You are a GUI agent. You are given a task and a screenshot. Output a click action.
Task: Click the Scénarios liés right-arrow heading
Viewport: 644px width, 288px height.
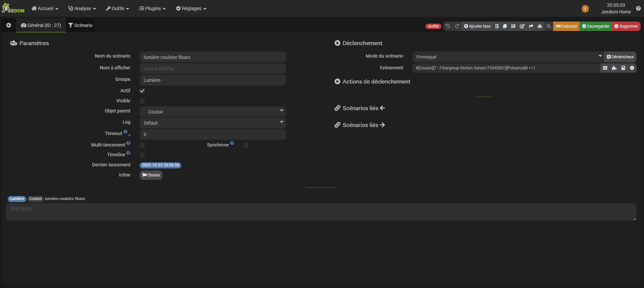[360, 125]
